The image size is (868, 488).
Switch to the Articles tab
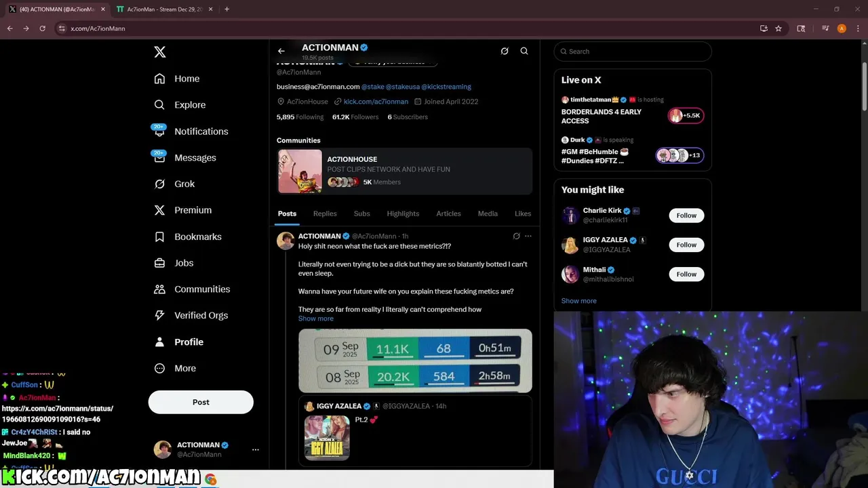pyautogui.click(x=448, y=213)
